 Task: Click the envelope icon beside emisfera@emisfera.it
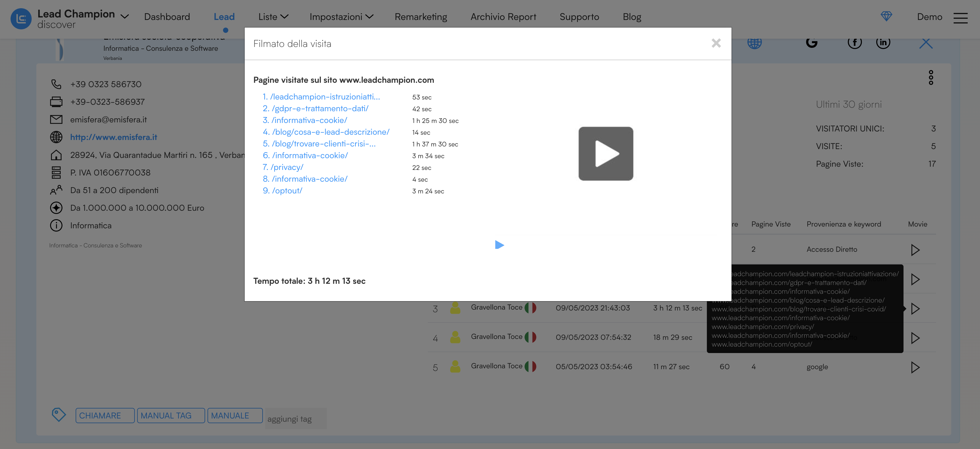coord(56,119)
